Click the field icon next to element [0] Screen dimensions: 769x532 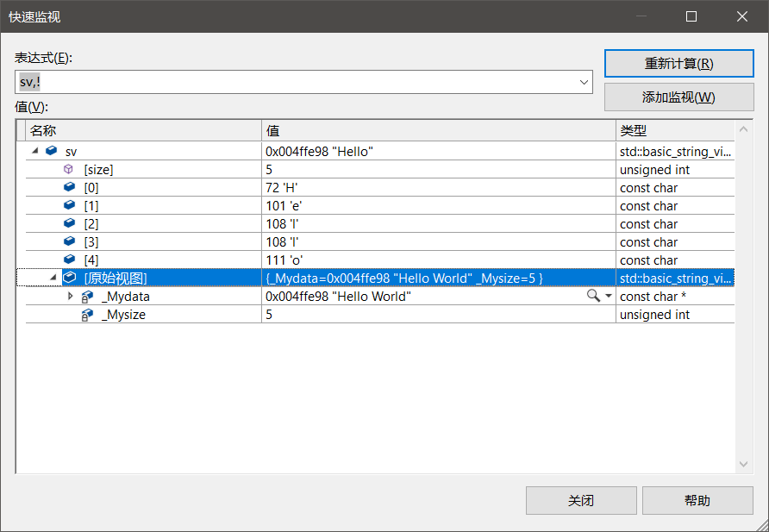pyautogui.click(x=69, y=187)
